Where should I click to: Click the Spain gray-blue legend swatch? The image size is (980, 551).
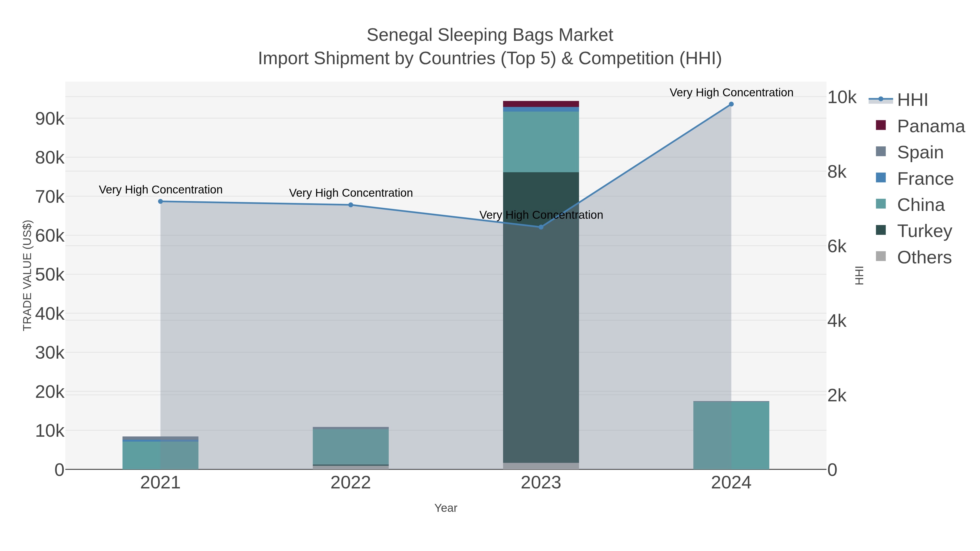pyautogui.click(x=881, y=151)
